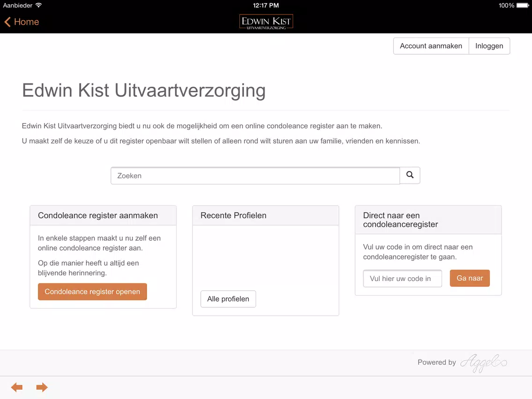This screenshot has width=532, height=399.
Task: Click the magnifying glass search button
Action: pyautogui.click(x=410, y=175)
